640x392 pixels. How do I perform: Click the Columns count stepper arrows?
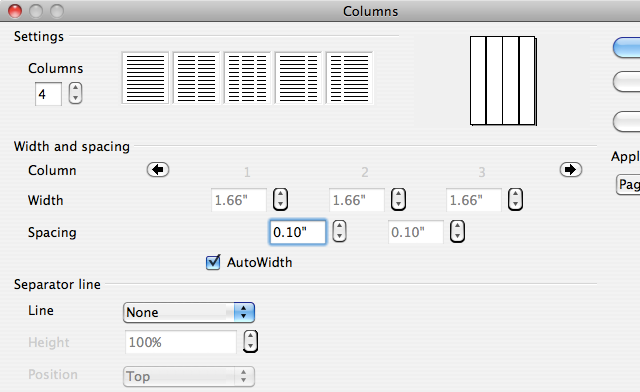76,93
